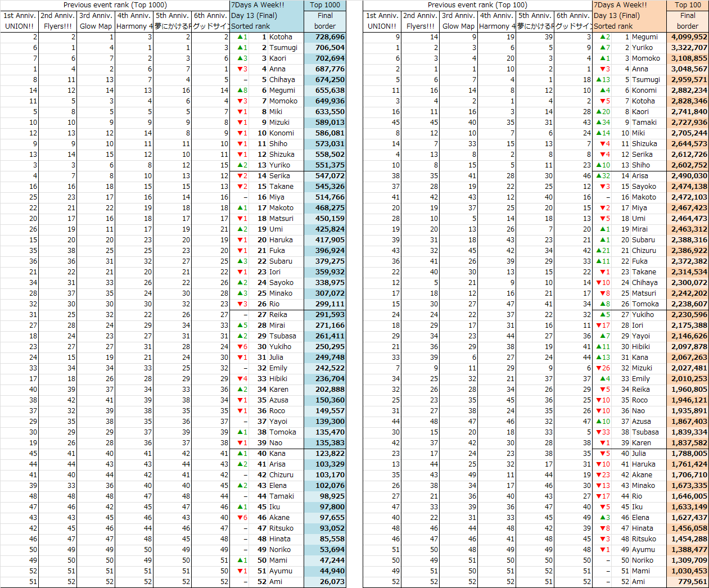
Task: Select the 'Previous event rank (Top 1000)' header
Action: [x=115, y=5]
